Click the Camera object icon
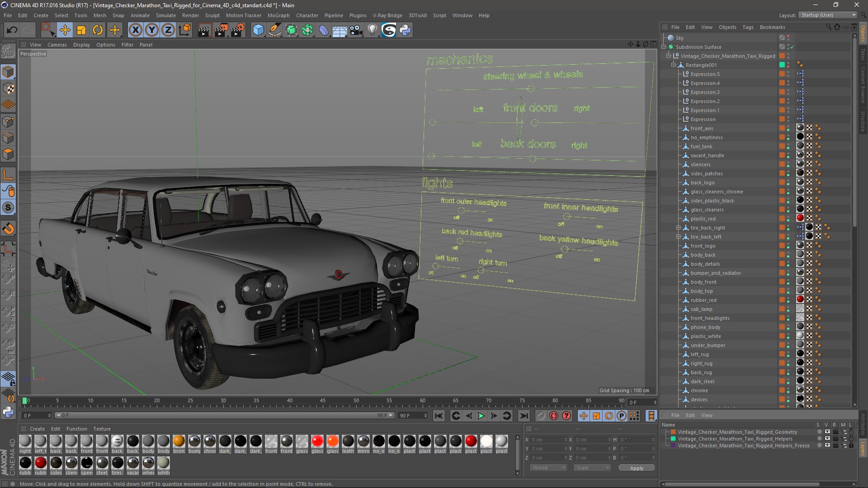868x488 pixels. [356, 30]
